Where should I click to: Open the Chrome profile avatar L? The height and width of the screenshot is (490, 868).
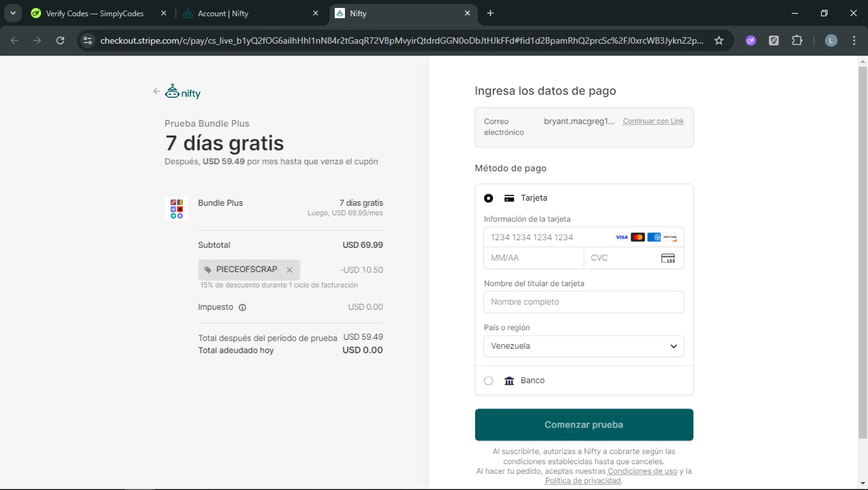pos(831,40)
